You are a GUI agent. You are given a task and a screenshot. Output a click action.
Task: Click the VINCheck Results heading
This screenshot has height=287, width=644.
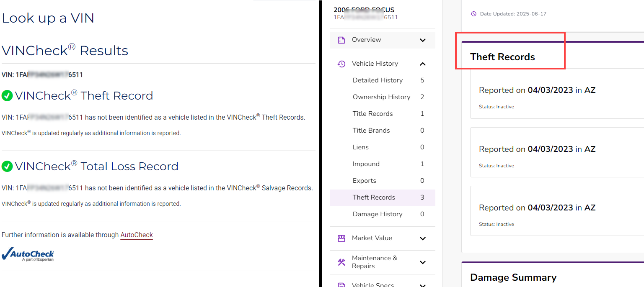point(65,51)
